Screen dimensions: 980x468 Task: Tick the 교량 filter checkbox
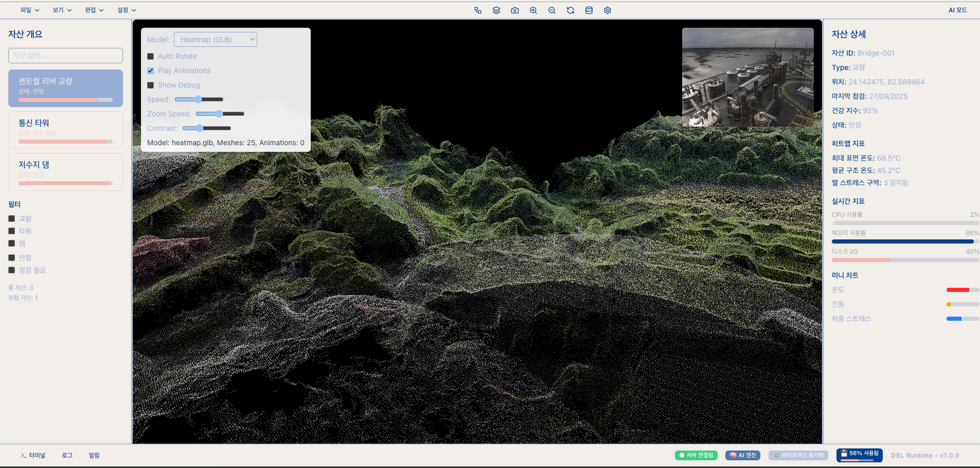pyautogui.click(x=12, y=218)
